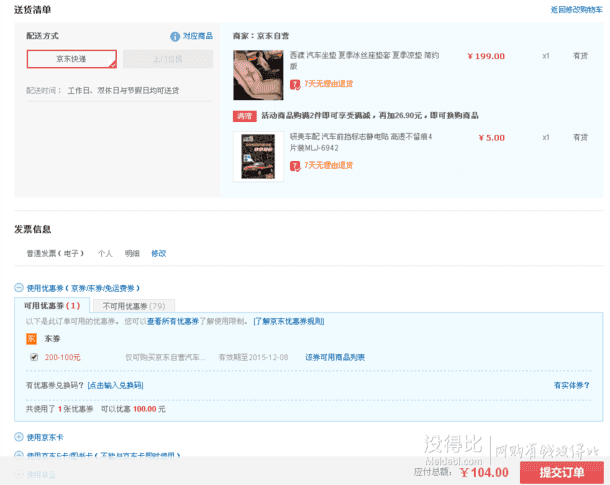Click the 7-day return icon under the seat cushion
The image size is (610, 485).
[x=295, y=84]
